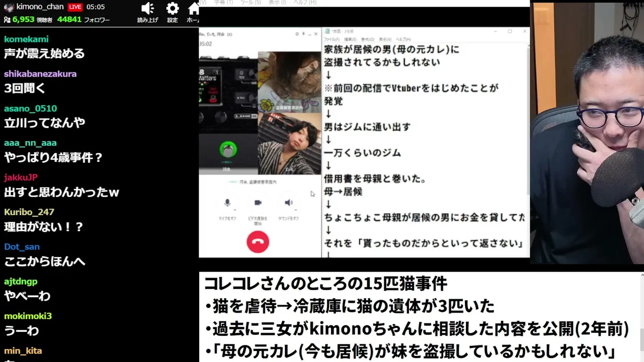Click the viewers count icon
Viewport: 644px width, 362px height.
coord(7,20)
